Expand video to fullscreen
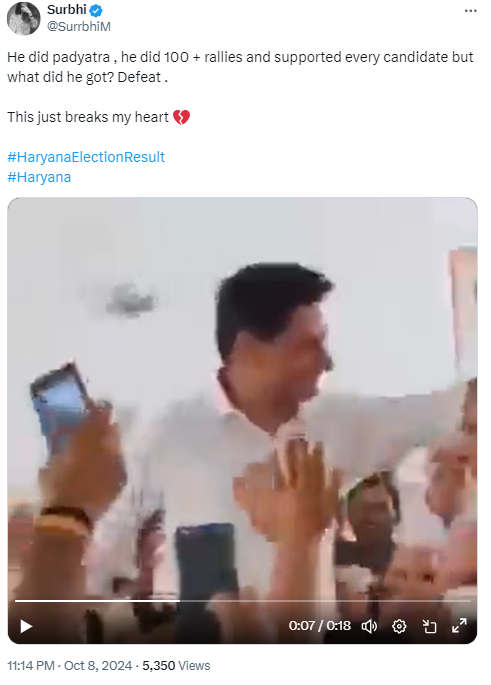The width and height of the screenshot is (491, 685). [459, 626]
